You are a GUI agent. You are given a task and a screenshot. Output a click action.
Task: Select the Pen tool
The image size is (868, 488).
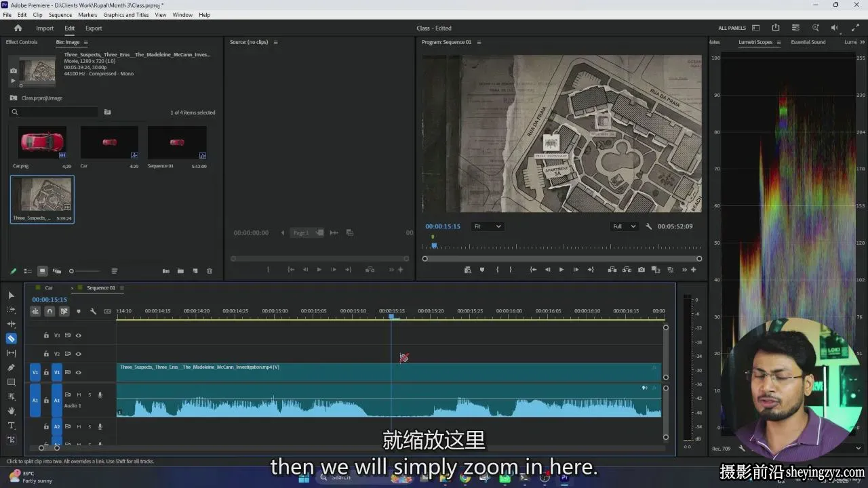click(x=11, y=367)
